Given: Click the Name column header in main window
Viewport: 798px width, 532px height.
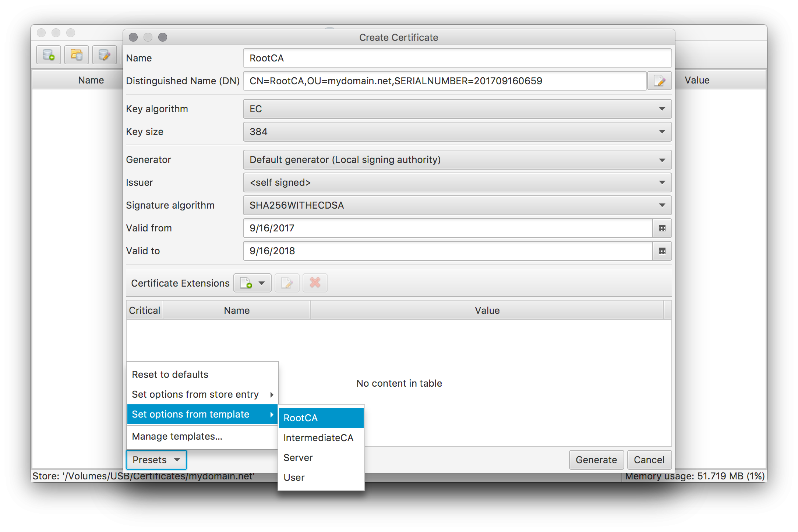Looking at the screenshot, I should (x=91, y=80).
